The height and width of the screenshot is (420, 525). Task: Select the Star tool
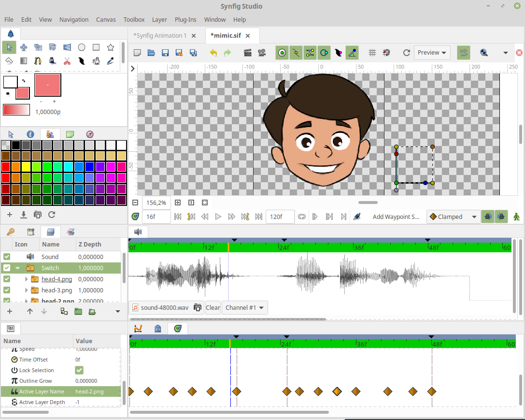click(x=111, y=47)
